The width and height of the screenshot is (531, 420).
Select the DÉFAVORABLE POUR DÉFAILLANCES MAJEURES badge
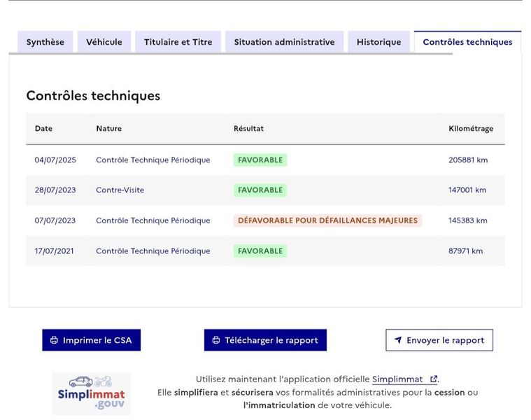[327, 220]
